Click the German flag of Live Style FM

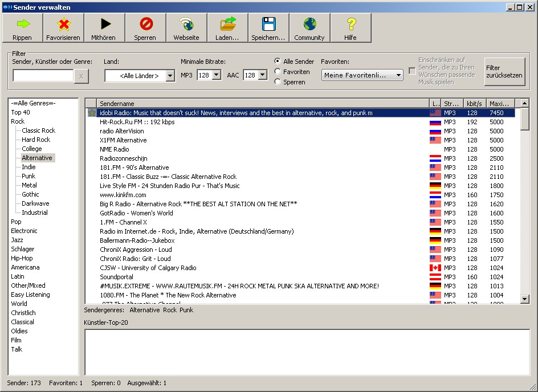coord(435,186)
